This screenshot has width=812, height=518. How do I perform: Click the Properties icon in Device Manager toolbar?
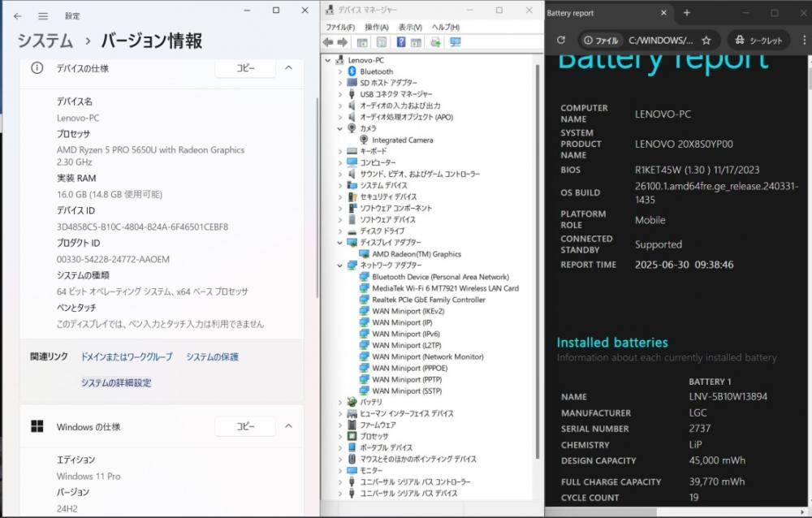coord(381,42)
